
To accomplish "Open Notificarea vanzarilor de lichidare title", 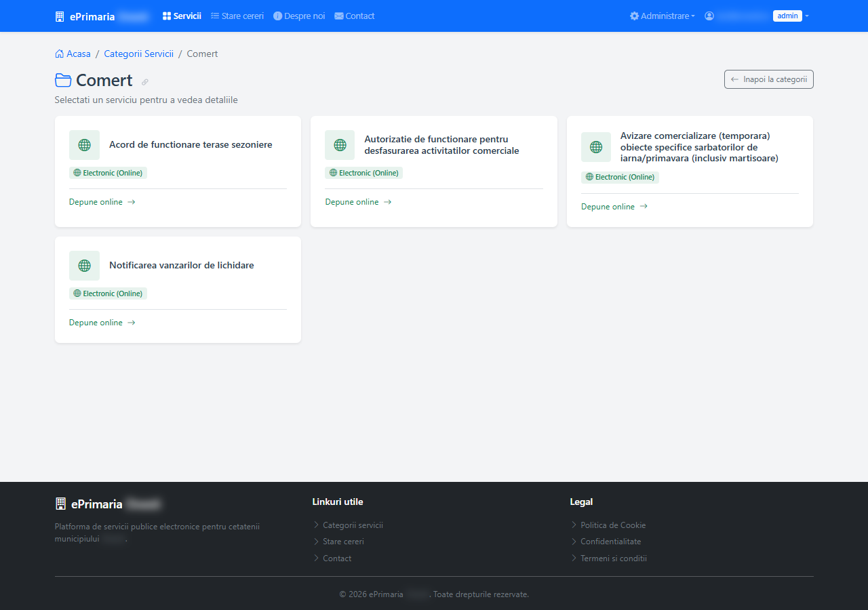I will point(182,265).
